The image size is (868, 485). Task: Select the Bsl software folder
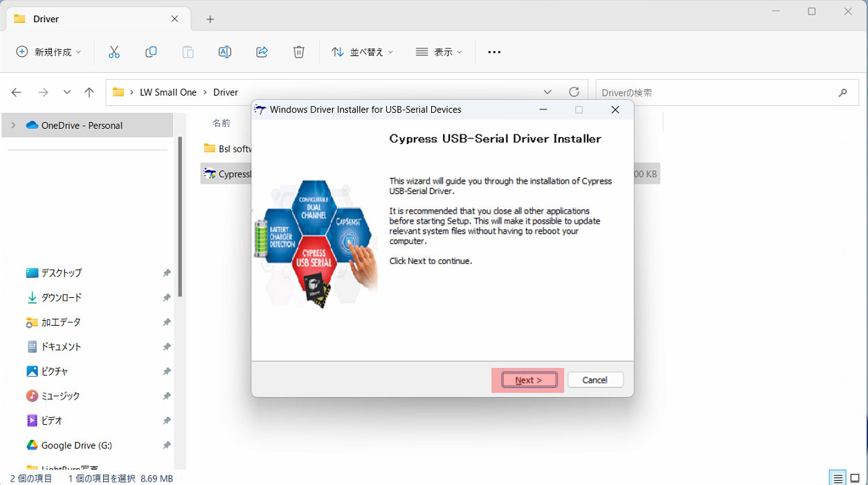tap(227, 148)
